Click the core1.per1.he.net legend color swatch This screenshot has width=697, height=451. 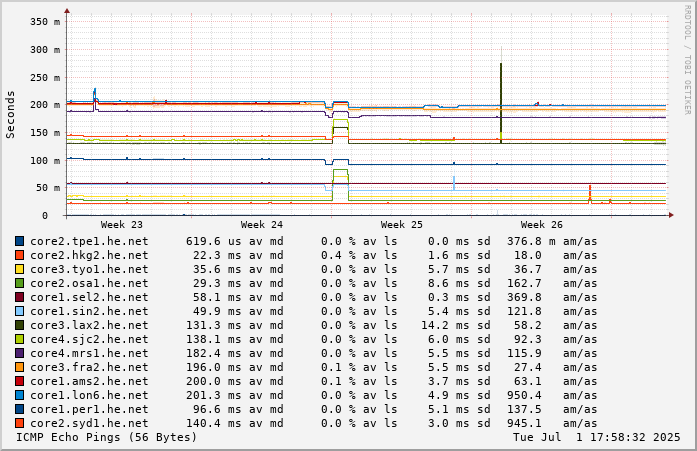pos(20,409)
